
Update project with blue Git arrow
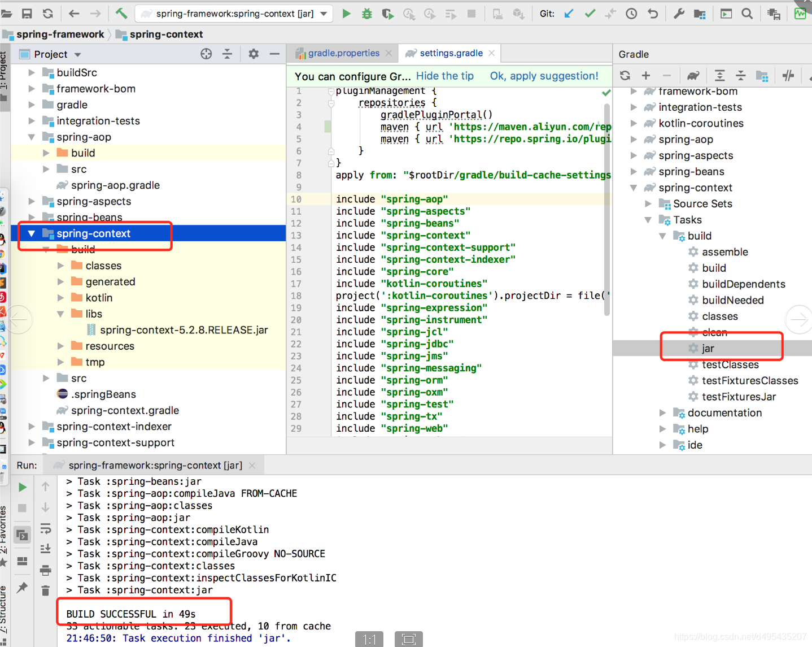coord(569,14)
